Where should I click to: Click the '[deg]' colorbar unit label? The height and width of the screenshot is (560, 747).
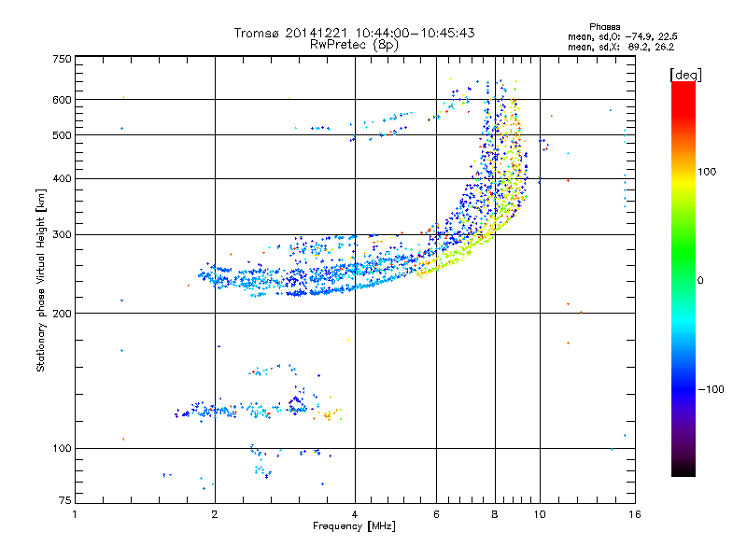pyautogui.click(x=685, y=75)
